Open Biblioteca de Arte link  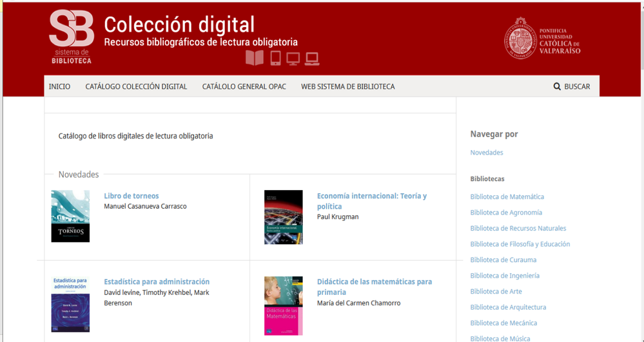(x=496, y=292)
